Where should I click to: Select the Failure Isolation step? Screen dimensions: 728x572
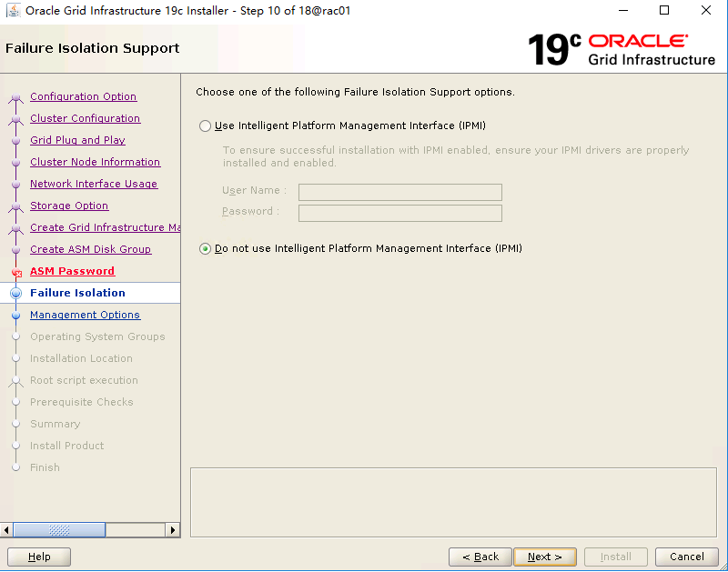[77, 293]
